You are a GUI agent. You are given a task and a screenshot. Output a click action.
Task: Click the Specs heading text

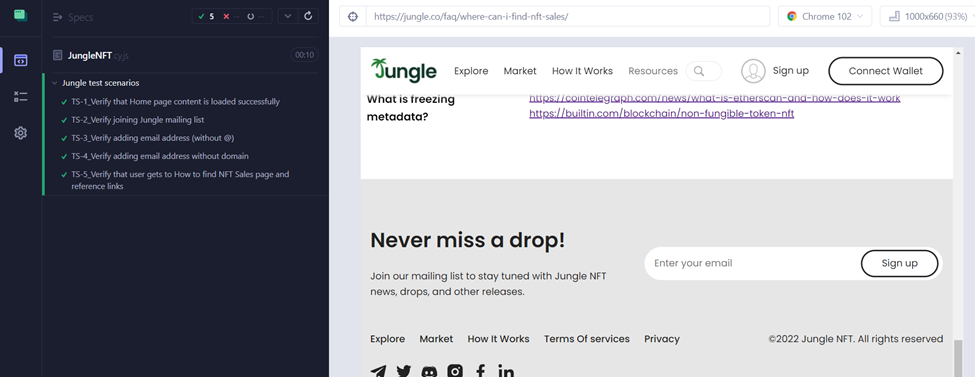pos(81,17)
